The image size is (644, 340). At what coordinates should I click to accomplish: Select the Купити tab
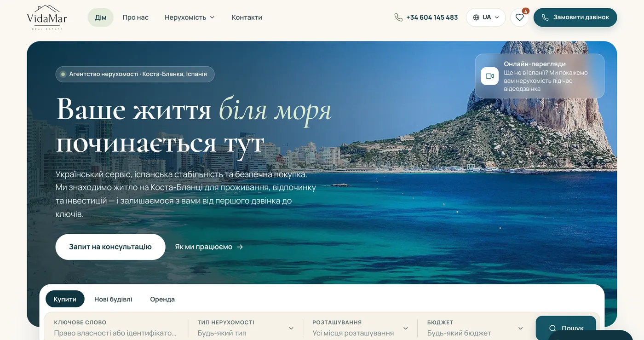point(65,299)
